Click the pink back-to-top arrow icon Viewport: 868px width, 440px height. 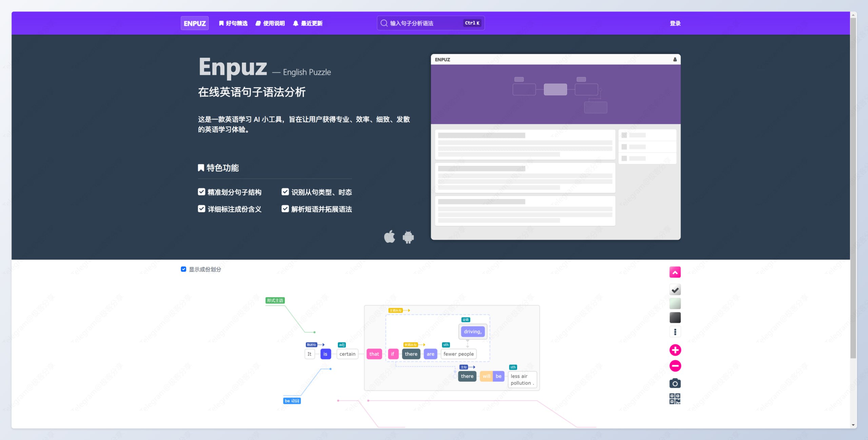pos(675,272)
